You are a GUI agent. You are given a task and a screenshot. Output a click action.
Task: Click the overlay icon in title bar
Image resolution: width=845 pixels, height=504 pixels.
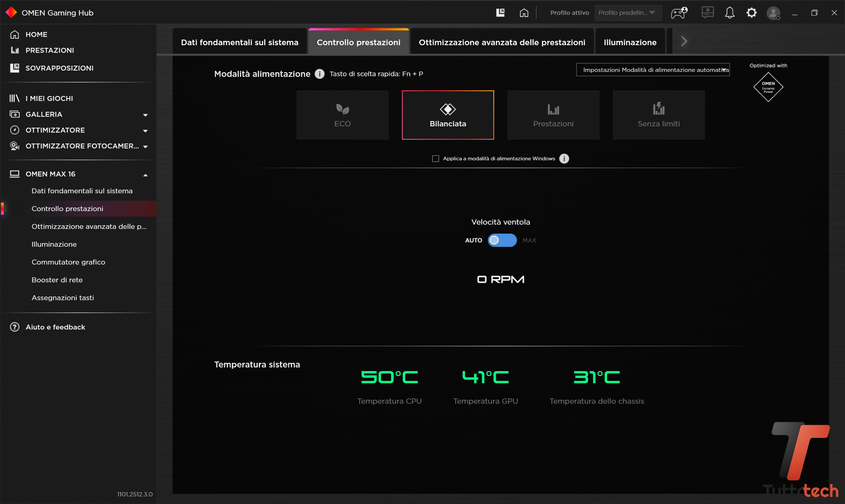click(x=500, y=13)
